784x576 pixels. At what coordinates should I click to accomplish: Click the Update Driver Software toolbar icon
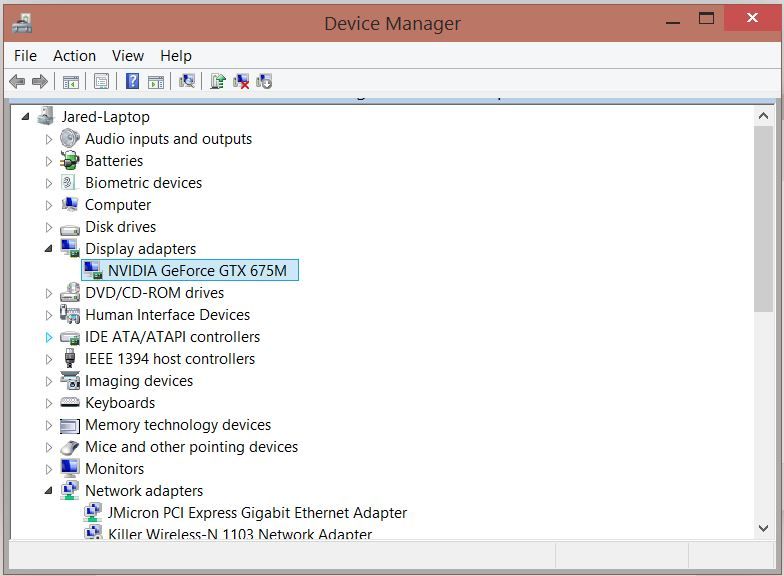click(x=218, y=81)
